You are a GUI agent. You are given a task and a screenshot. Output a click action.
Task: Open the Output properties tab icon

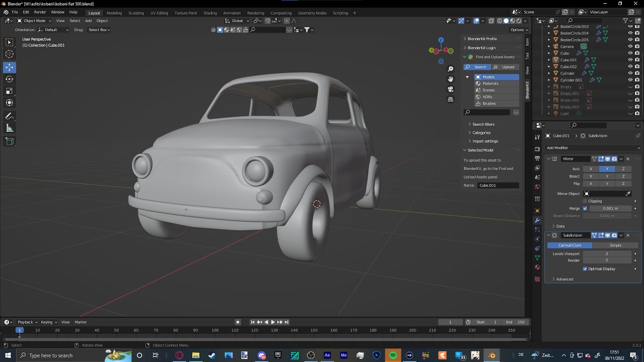(x=537, y=159)
